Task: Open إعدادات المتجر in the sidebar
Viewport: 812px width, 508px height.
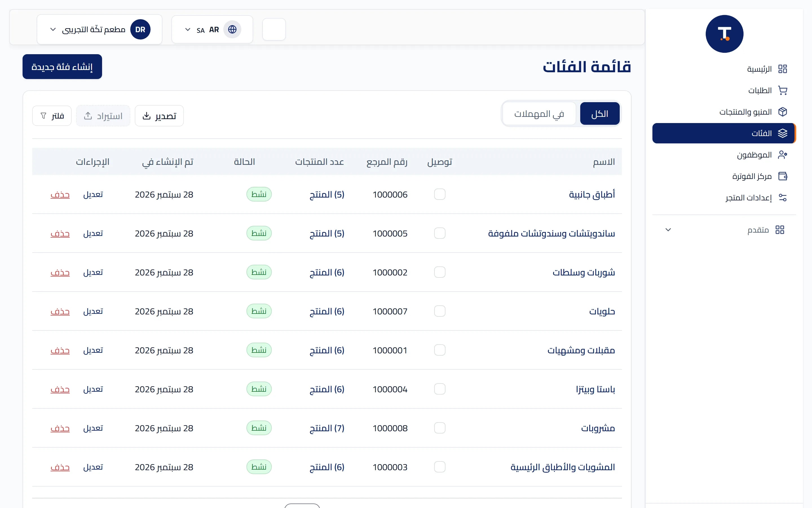Action: tap(724, 198)
